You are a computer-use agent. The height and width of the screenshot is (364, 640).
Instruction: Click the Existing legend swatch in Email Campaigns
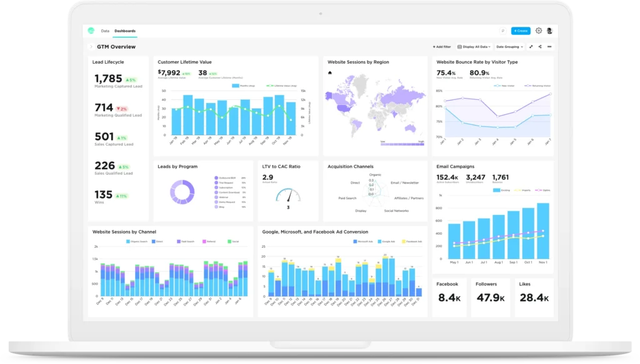[x=496, y=190]
